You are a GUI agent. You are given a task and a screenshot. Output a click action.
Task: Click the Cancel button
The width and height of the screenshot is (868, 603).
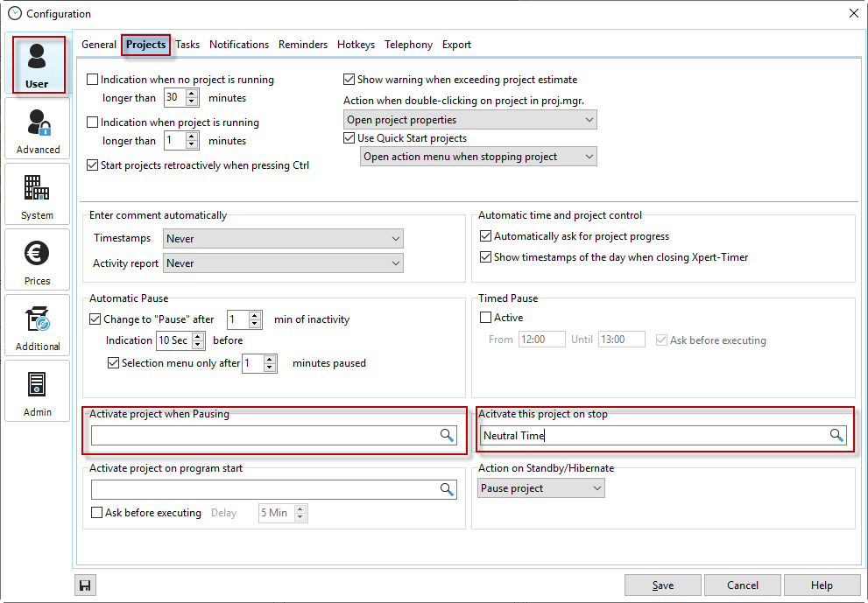[x=743, y=585]
